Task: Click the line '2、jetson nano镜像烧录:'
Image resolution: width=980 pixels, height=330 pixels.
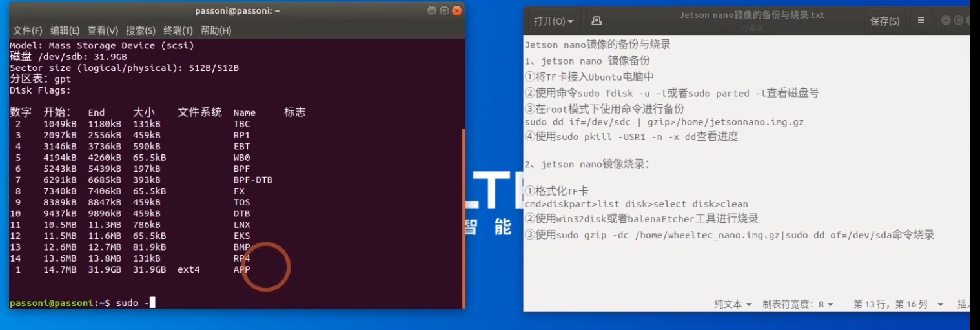Action: 587,164
